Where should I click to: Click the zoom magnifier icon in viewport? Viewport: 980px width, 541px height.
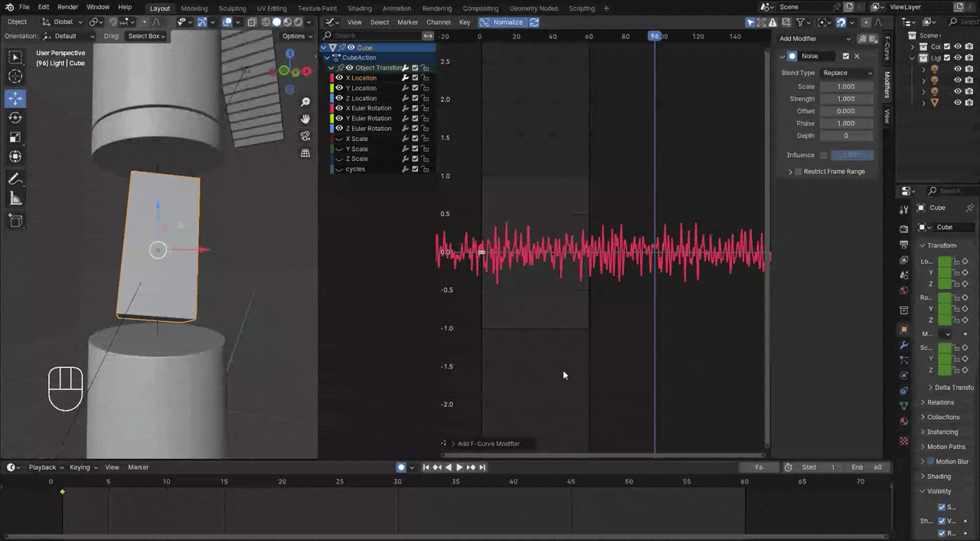(x=305, y=102)
